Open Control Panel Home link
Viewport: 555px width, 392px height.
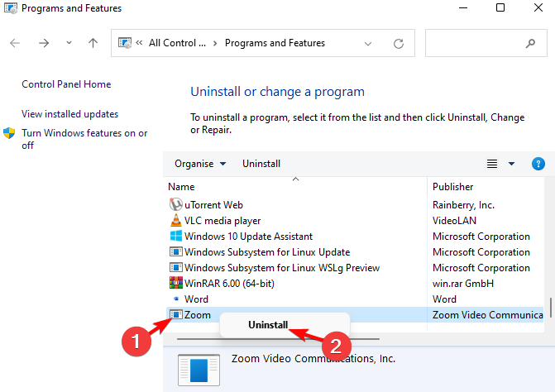tap(66, 84)
